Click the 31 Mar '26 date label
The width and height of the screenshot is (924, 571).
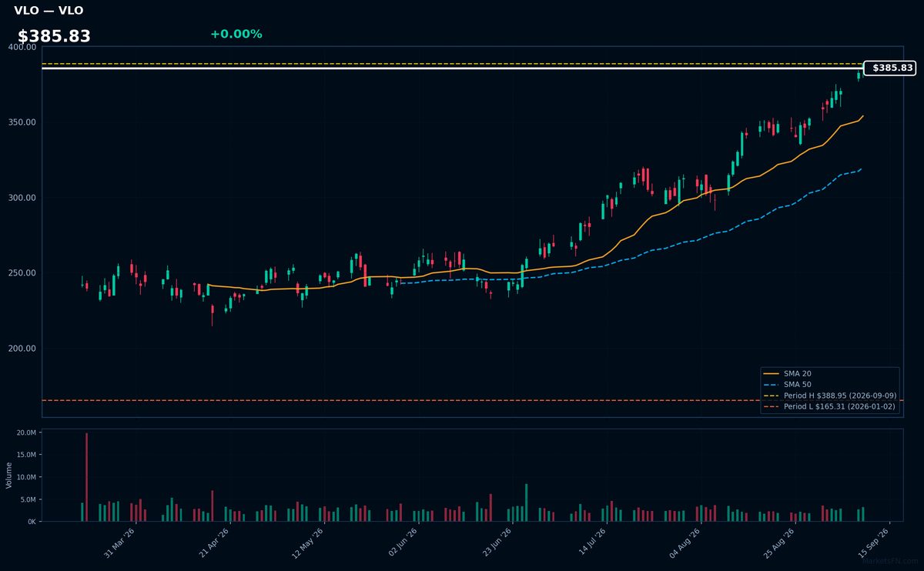coord(119,543)
